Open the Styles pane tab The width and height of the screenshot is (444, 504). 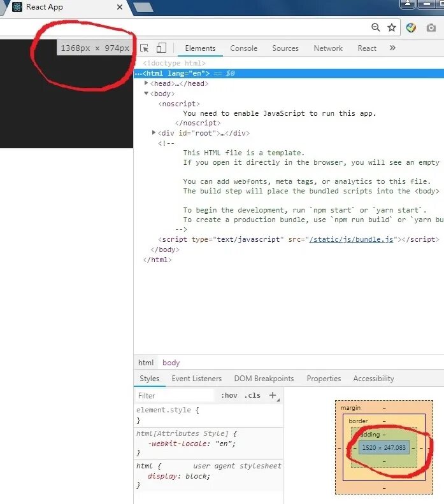tap(149, 379)
